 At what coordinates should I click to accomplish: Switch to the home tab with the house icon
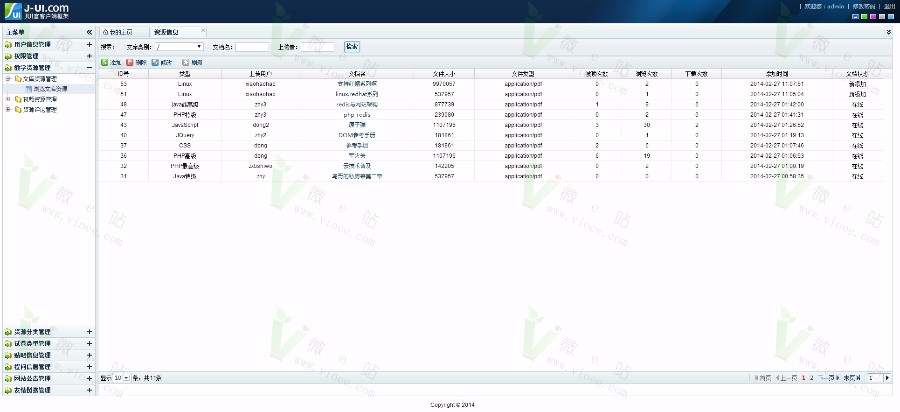(124, 32)
